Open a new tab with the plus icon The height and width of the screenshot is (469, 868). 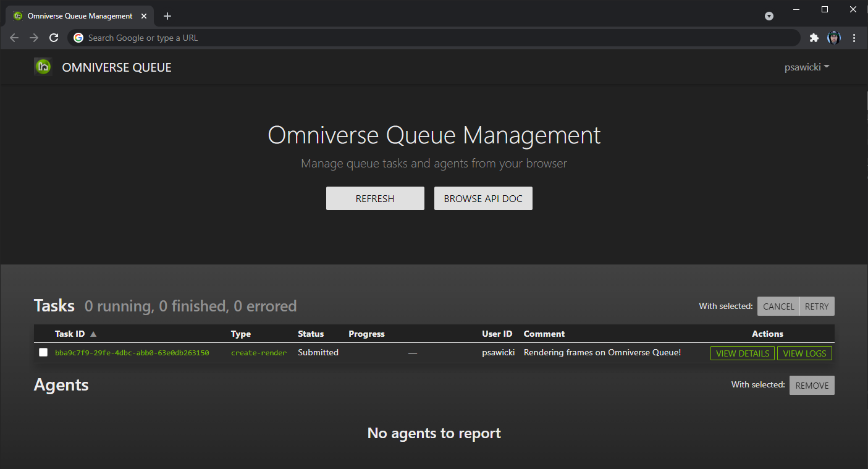click(x=167, y=16)
